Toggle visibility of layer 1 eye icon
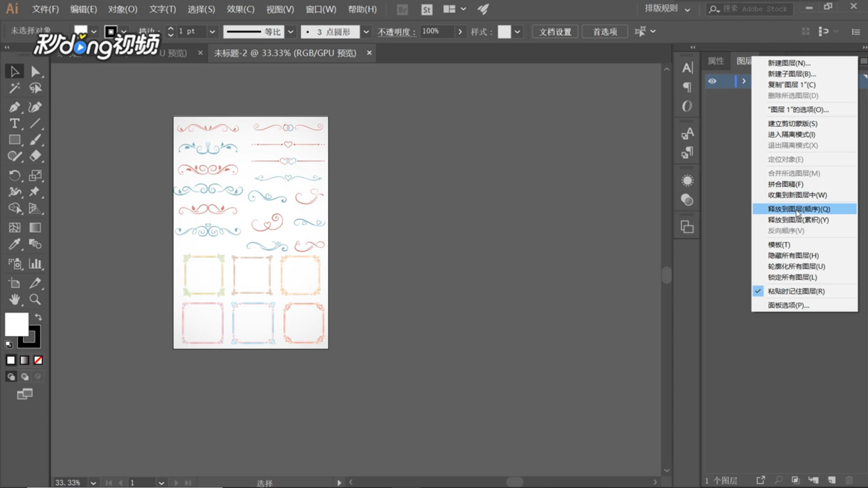Screen dimensions: 868x488 pos(712,81)
